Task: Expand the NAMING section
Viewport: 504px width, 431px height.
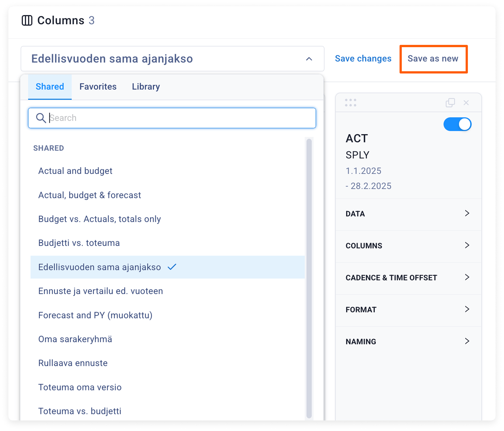Action: click(x=408, y=342)
